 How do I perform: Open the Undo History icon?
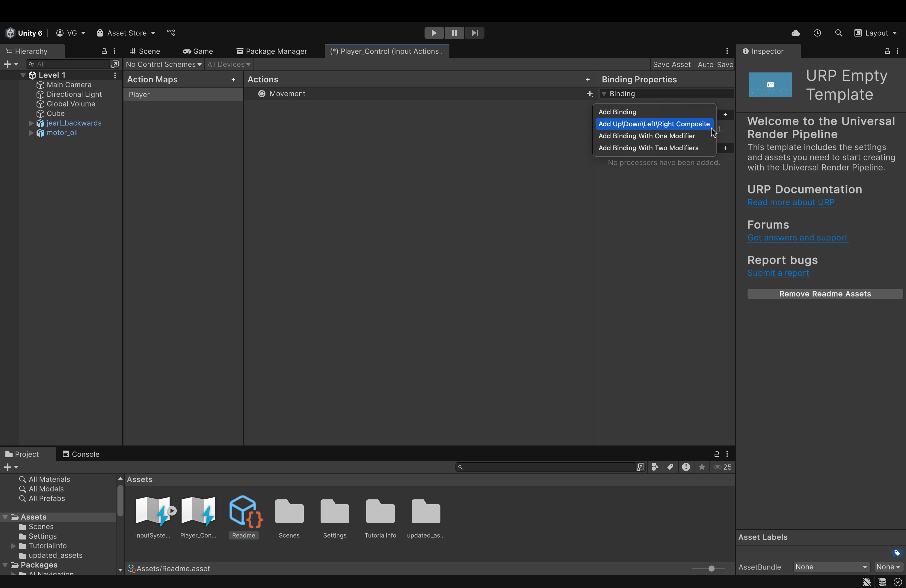[817, 33]
